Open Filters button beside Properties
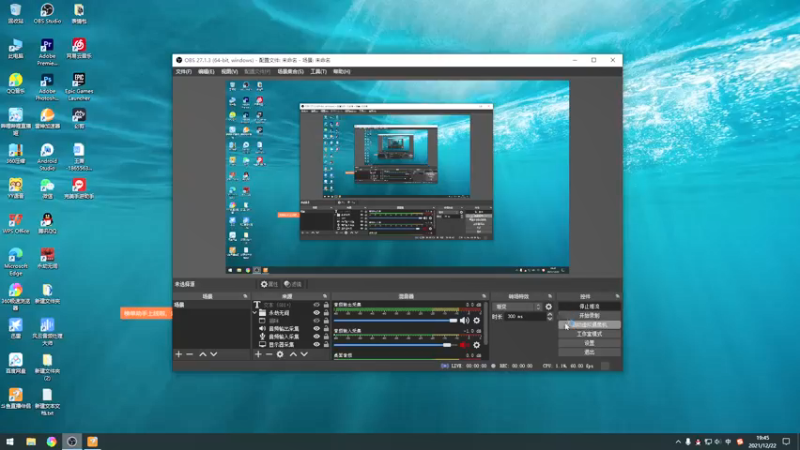The height and width of the screenshot is (450, 800). pos(293,284)
